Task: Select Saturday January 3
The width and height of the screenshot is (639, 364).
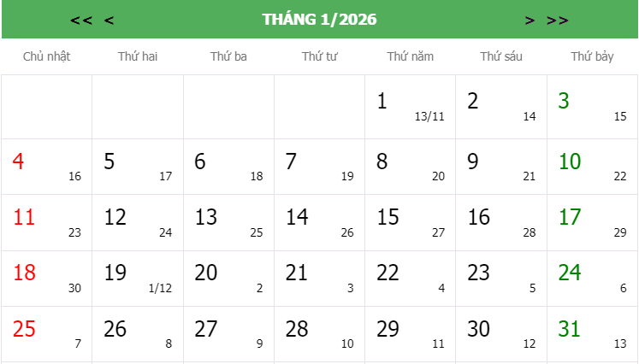Action: [592, 107]
